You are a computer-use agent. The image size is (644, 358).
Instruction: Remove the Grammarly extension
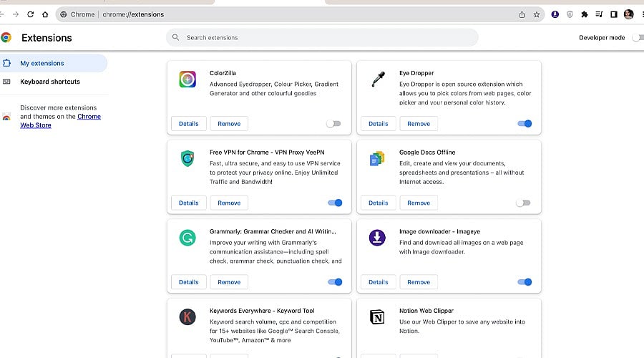[229, 282]
